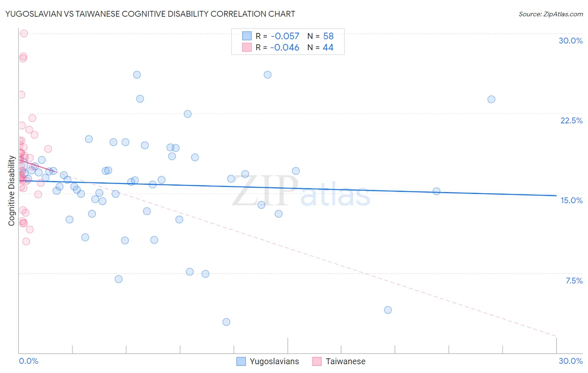Click the rightmost blue point near 23.8%
The image size is (588, 373).
pos(491,99)
